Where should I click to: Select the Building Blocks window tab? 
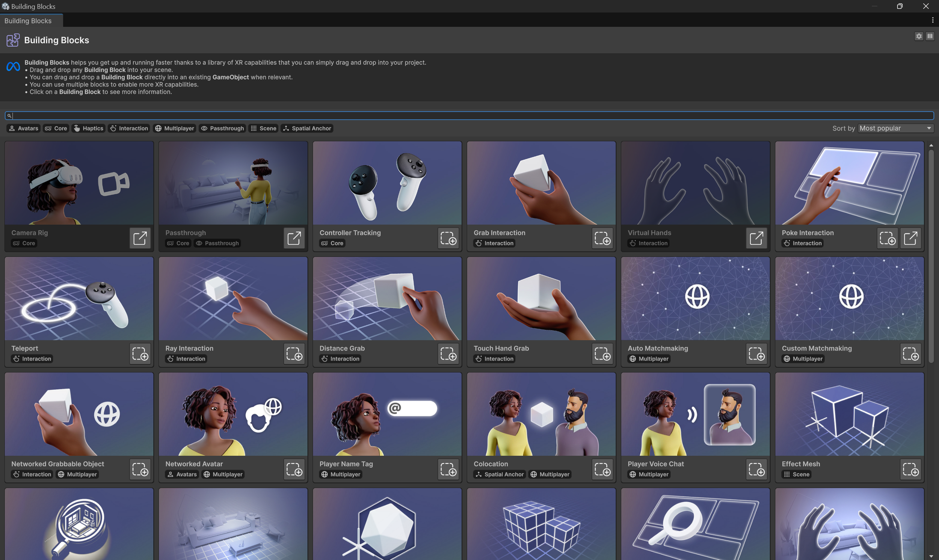click(x=31, y=21)
